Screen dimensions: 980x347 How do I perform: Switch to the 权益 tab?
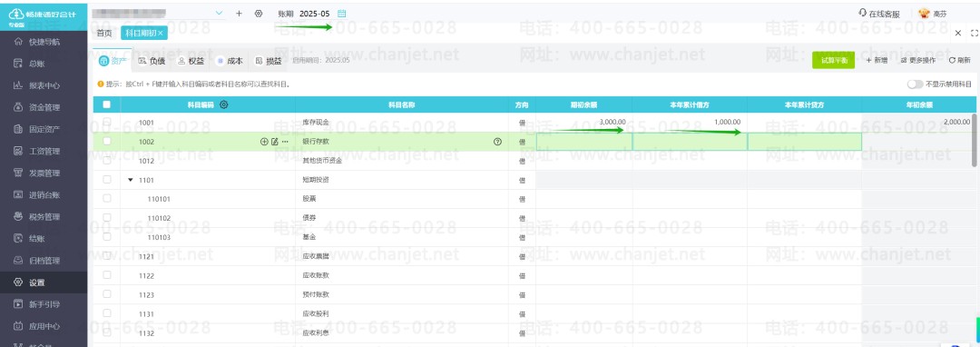191,61
